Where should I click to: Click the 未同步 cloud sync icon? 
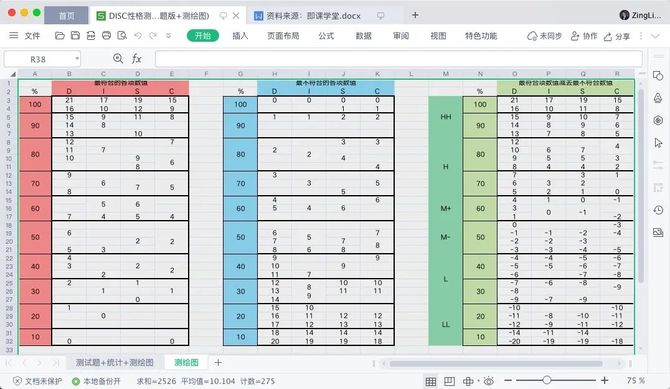(544, 36)
